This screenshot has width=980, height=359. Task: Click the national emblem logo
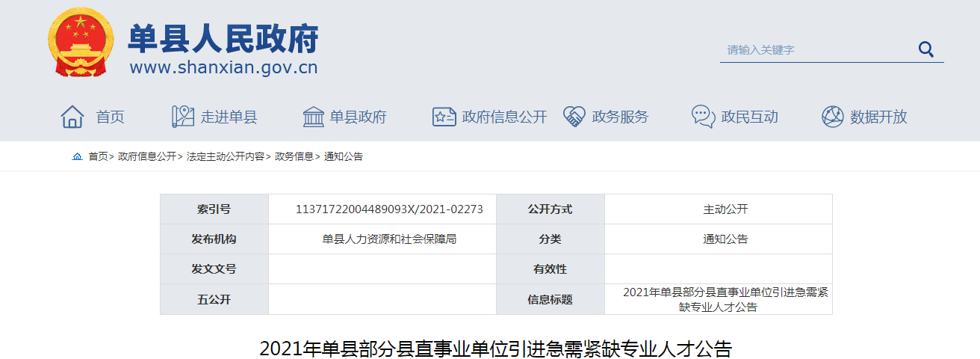pos(81,42)
